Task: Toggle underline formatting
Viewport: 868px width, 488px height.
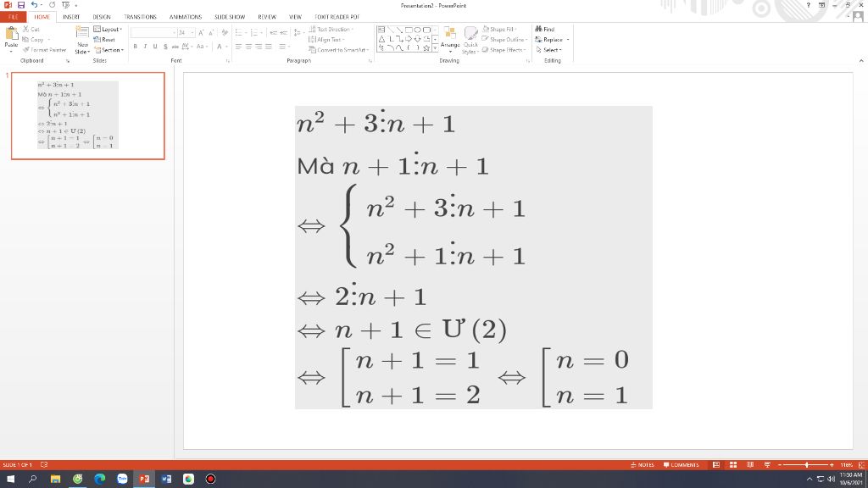Action: tap(155, 47)
